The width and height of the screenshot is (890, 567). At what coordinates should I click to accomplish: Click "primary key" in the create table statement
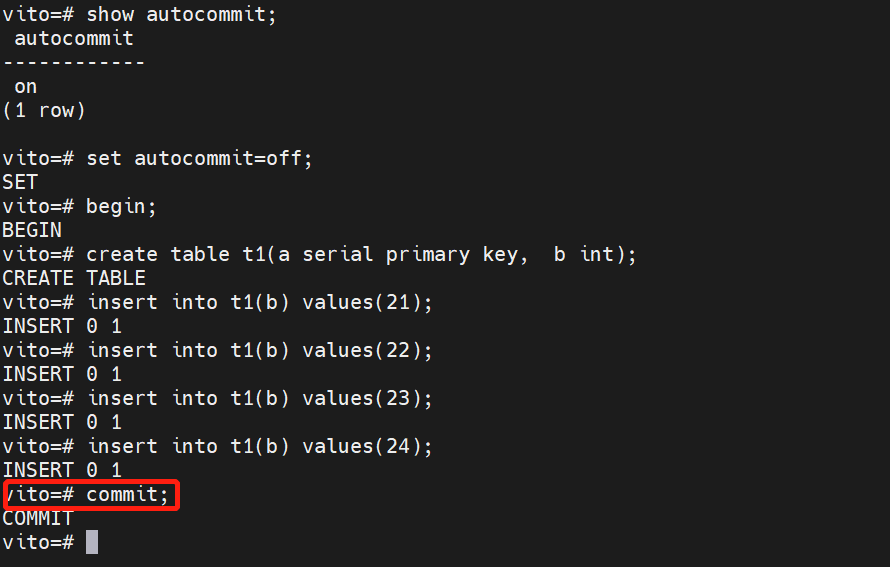(x=456, y=254)
